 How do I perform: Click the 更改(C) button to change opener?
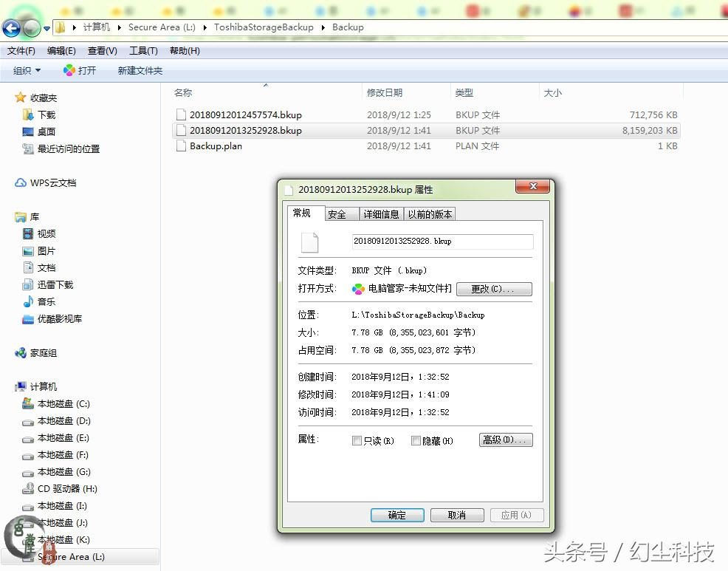(493, 289)
